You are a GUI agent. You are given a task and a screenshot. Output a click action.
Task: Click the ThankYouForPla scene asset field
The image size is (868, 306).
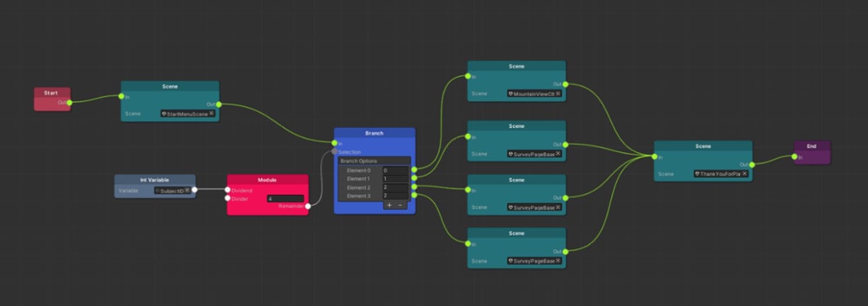click(x=721, y=173)
